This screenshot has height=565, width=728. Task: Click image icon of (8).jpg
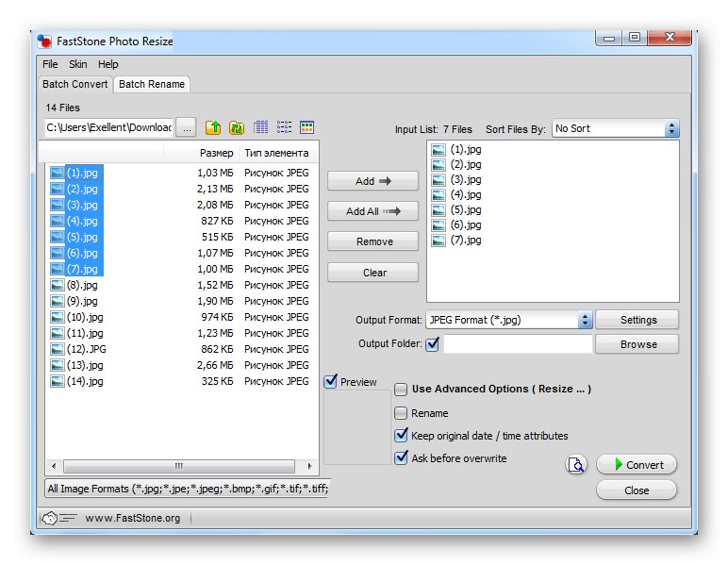58,285
